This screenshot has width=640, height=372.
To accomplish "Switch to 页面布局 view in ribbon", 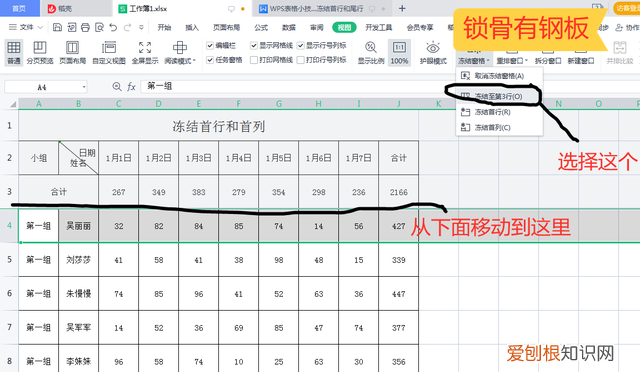I will (73, 53).
